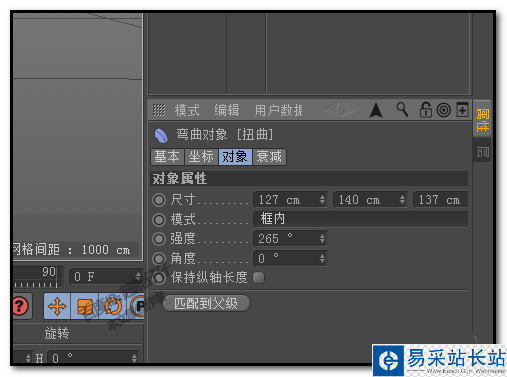
Task: Click the 127 cm field stepper arrows
Action: [x=322, y=200]
